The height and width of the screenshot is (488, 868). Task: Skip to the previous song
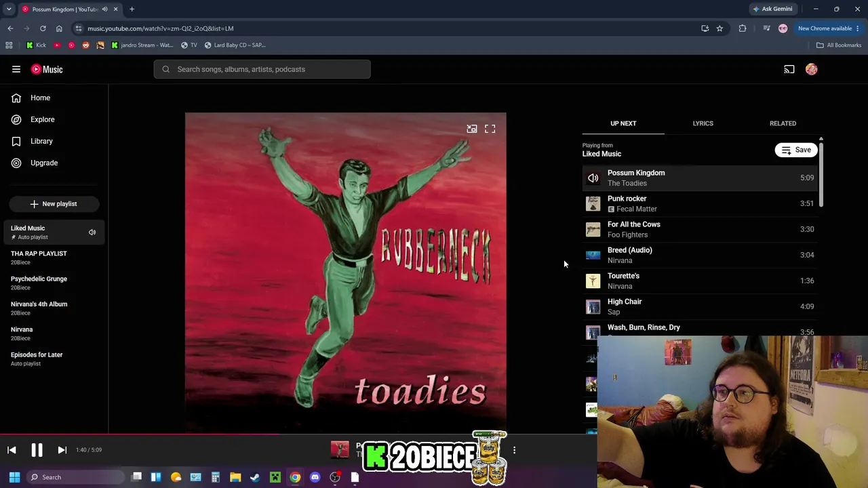12,450
